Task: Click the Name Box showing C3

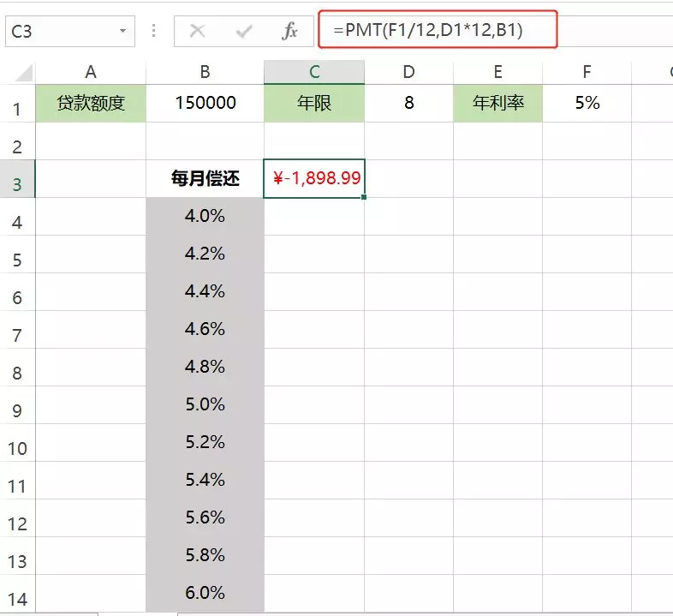Action: [x=70, y=32]
